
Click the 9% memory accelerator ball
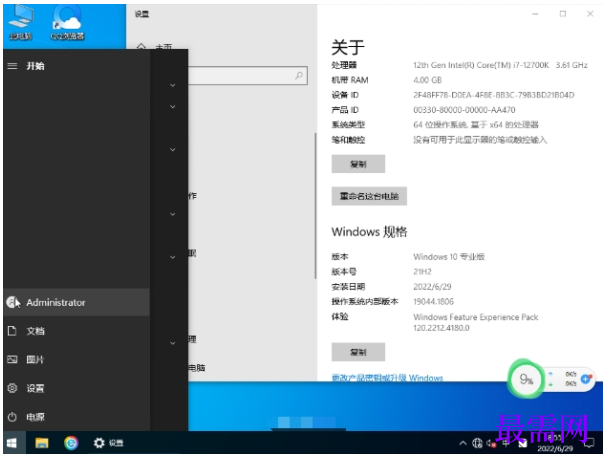526,379
